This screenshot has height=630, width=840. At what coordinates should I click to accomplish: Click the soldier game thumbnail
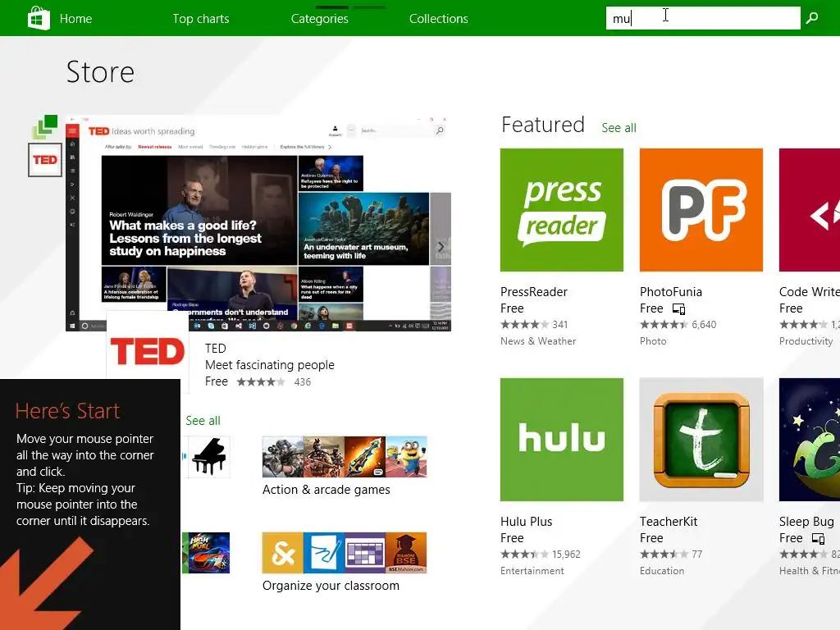283,457
